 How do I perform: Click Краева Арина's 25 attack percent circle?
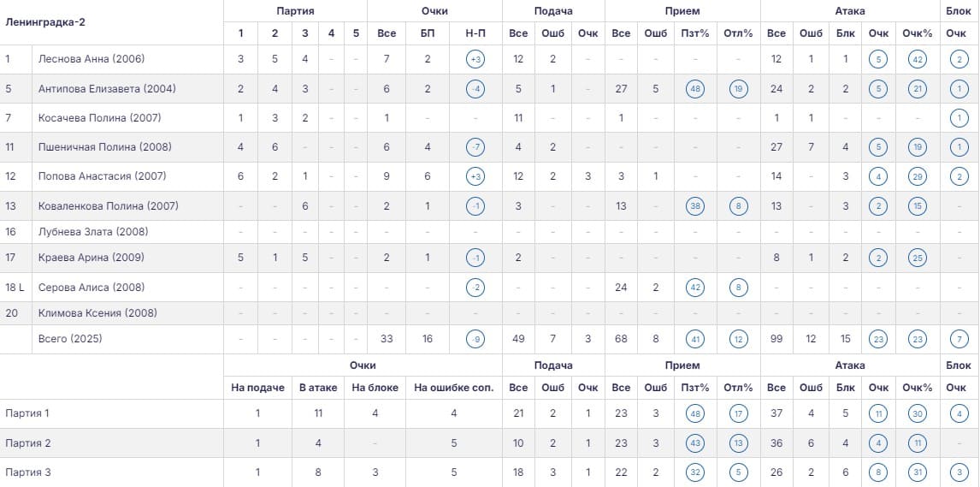coord(918,258)
